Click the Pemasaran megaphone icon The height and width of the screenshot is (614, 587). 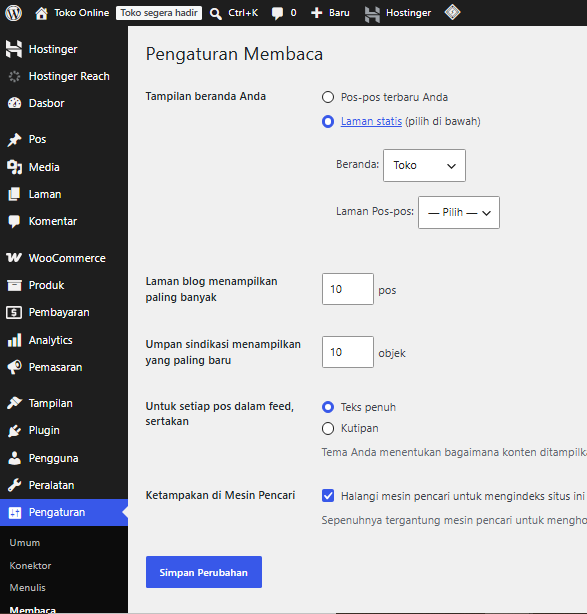(14, 367)
